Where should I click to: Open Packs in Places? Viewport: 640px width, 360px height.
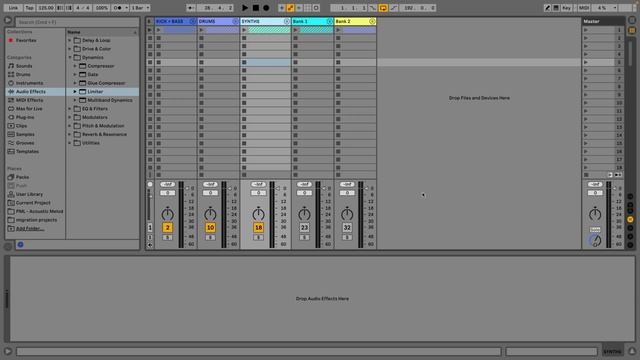22,177
